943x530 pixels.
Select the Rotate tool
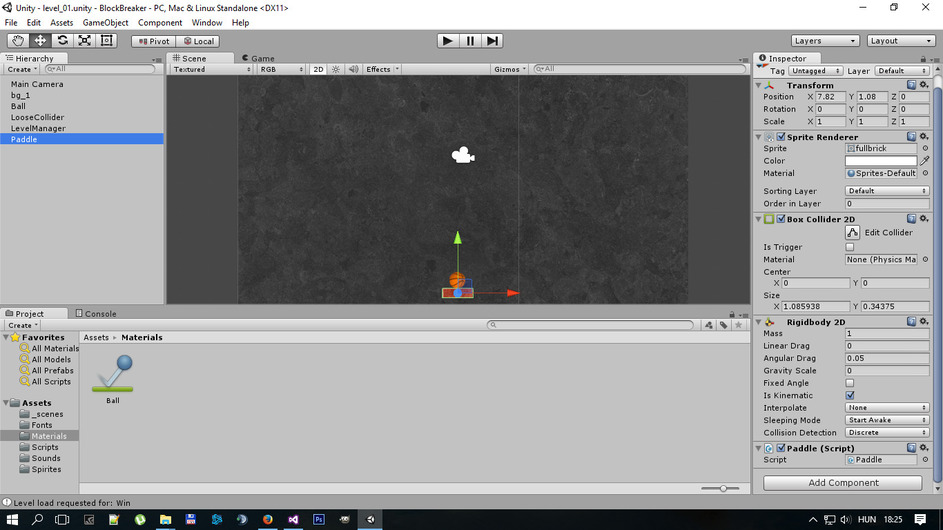tap(63, 41)
